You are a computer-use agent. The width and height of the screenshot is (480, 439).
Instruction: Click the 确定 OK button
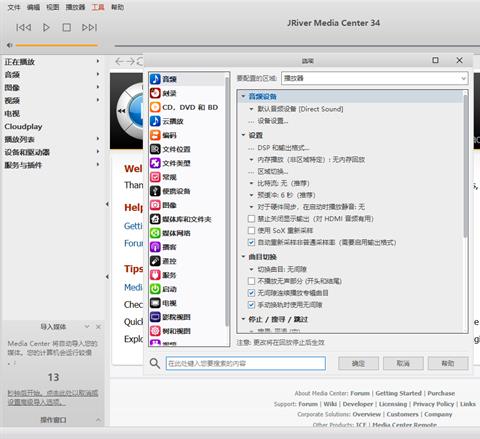point(358,363)
